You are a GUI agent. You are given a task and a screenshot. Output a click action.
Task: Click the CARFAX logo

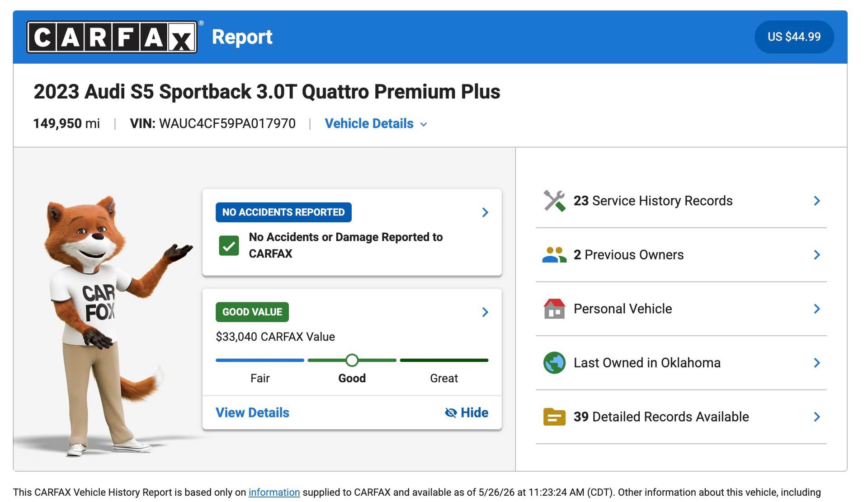(x=112, y=37)
